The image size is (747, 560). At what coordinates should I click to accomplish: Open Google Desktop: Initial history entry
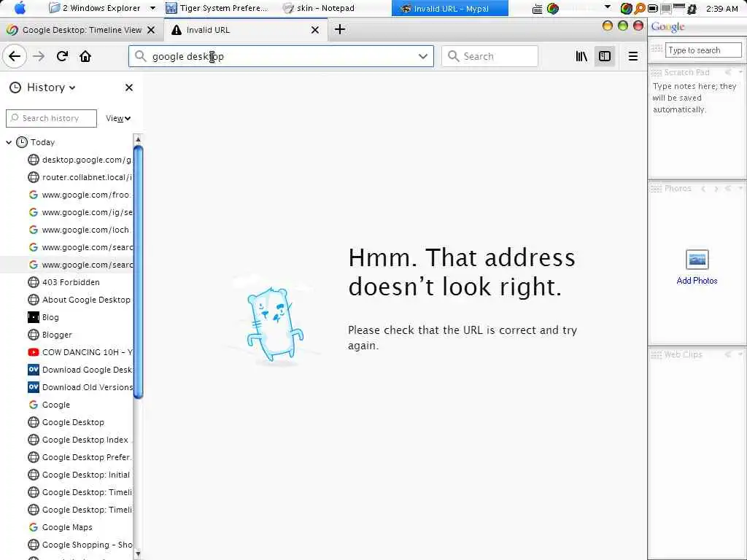pyautogui.click(x=80, y=475)
